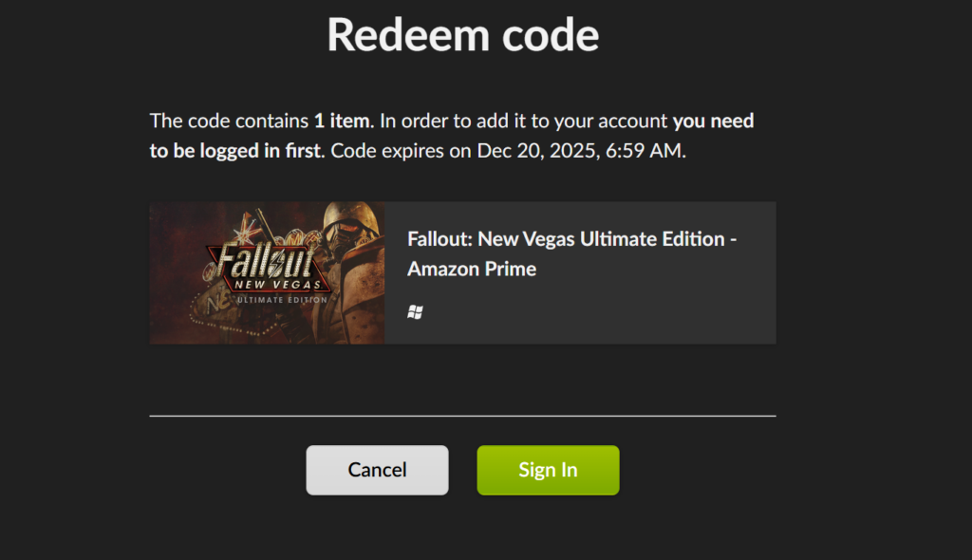Click the horizontal divider above the buttons
This screenshot has width=972, height=560.
pyautogui.click(x=462, y=416)
